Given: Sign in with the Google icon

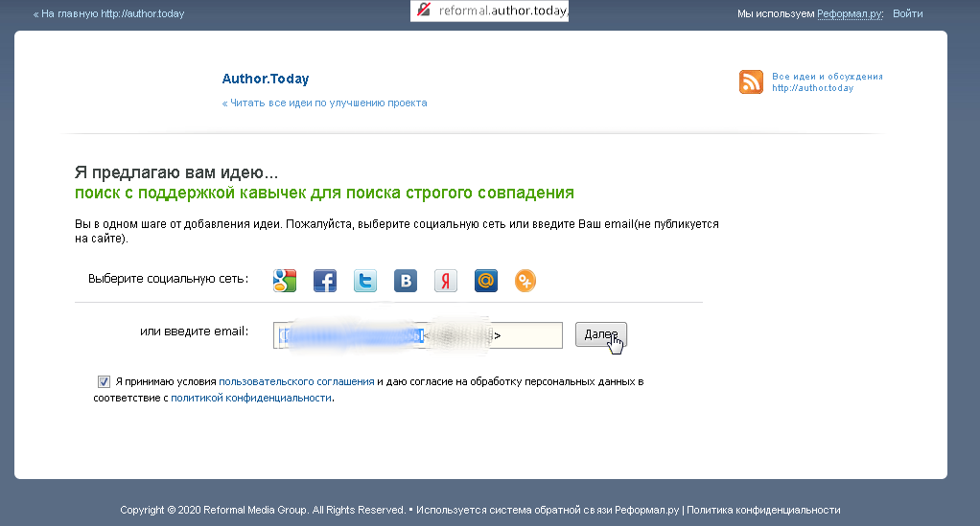Looking at the screenshot, I should click(x=285, y=281).
